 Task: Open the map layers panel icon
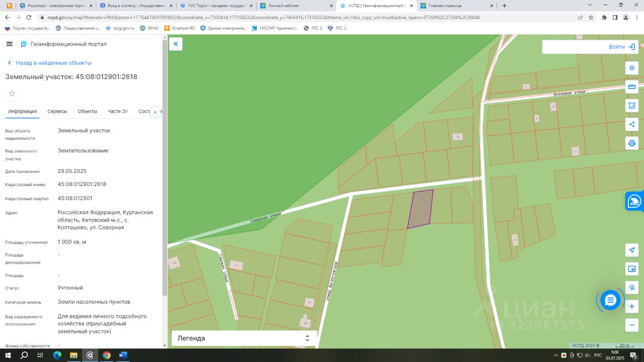pos(632,68)
